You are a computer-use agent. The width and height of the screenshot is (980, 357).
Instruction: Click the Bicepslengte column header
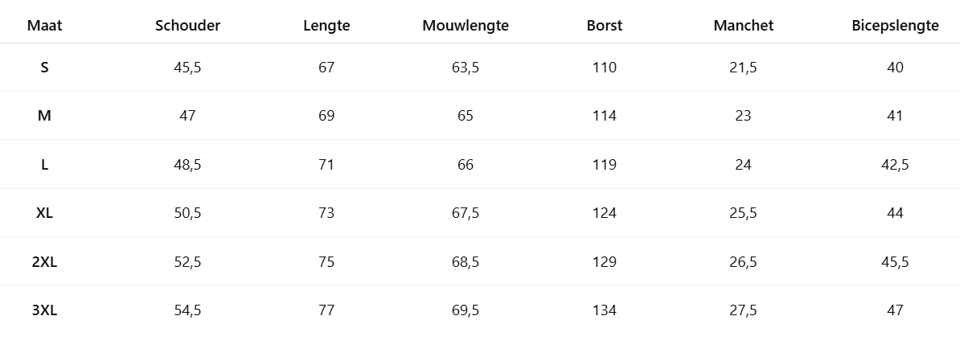tap(896, 26)
